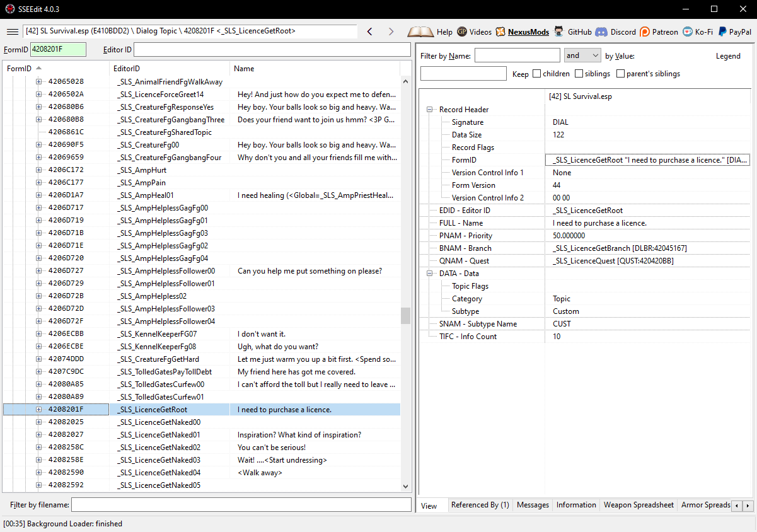Image resolution: width=757 pixels, height=532 pixels.
Task: Open the Referenced By (1) tab
Action: (480, 505)
